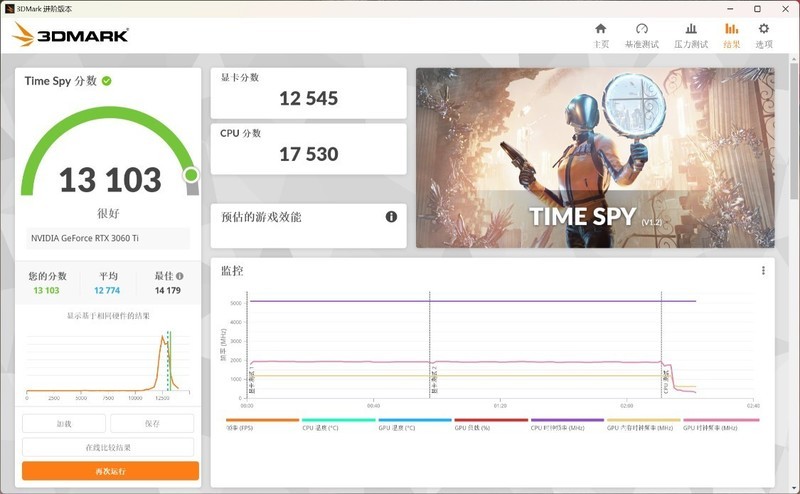Open the 选项 options gear icon

pos(764,29)
